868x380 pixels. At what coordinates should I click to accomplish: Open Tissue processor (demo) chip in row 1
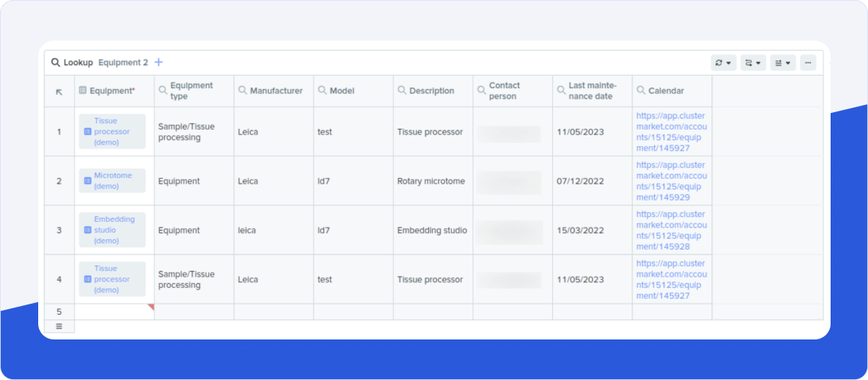click(112, 132)
